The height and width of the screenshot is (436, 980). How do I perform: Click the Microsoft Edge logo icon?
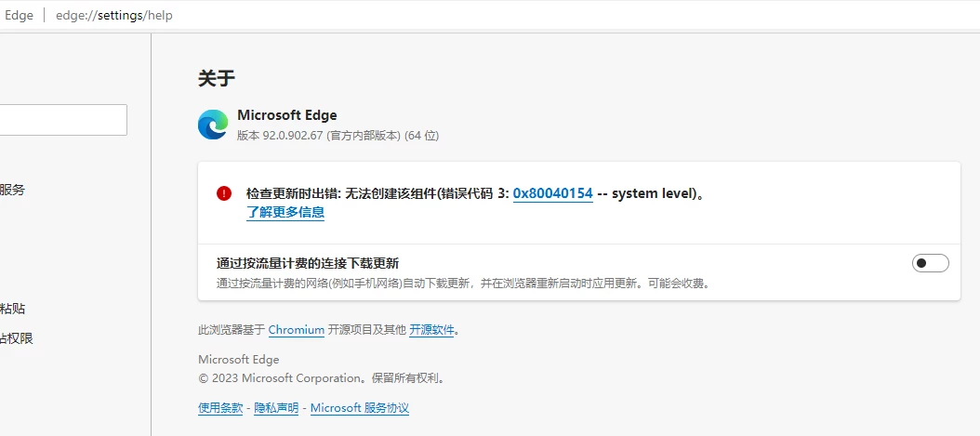[x=213, y=125]
